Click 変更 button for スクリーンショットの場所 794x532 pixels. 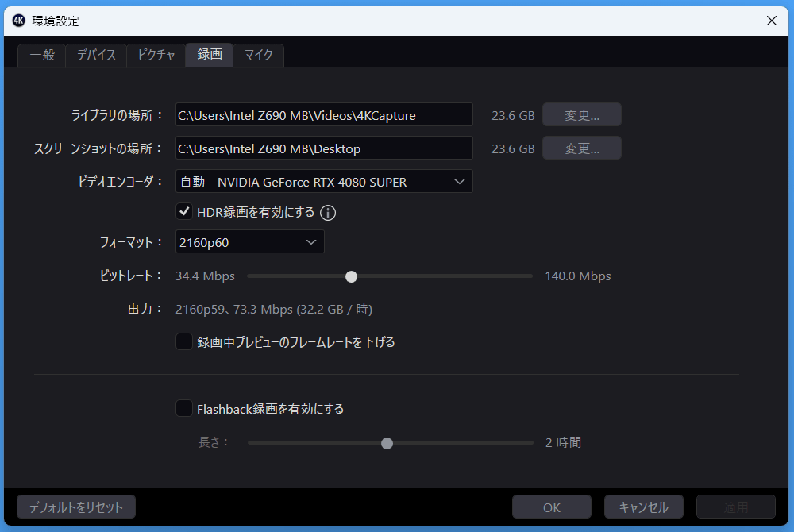pyautogui.click(x=581, y=148)
